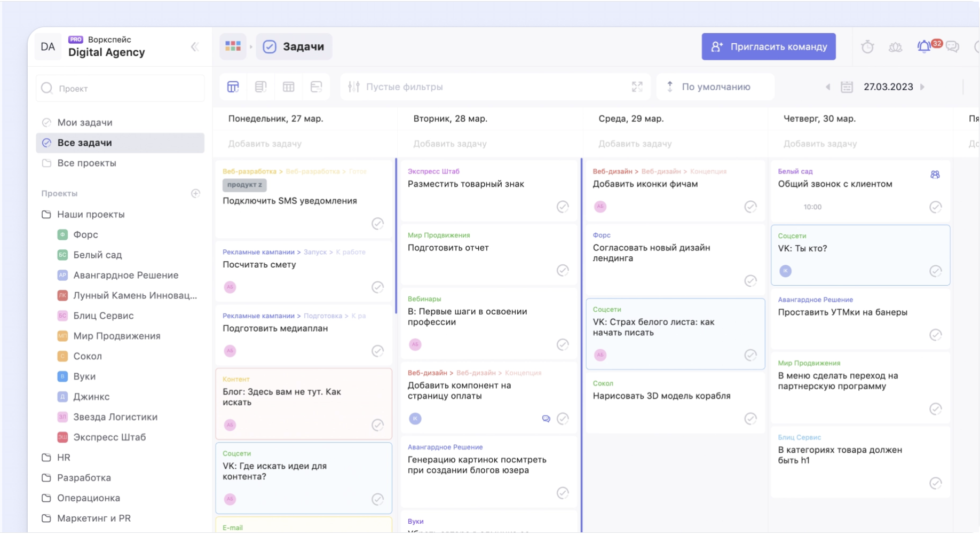Open the 'По умолчанию' sorting dropdown
The width and height of the screenshot is (980, 535).
[715, 87]
